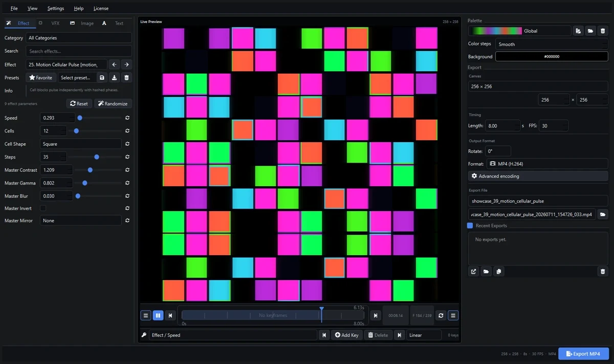The image size is (614, 364).
Task: Clear recent exports with the trash icon
Action: coord(603,271)
